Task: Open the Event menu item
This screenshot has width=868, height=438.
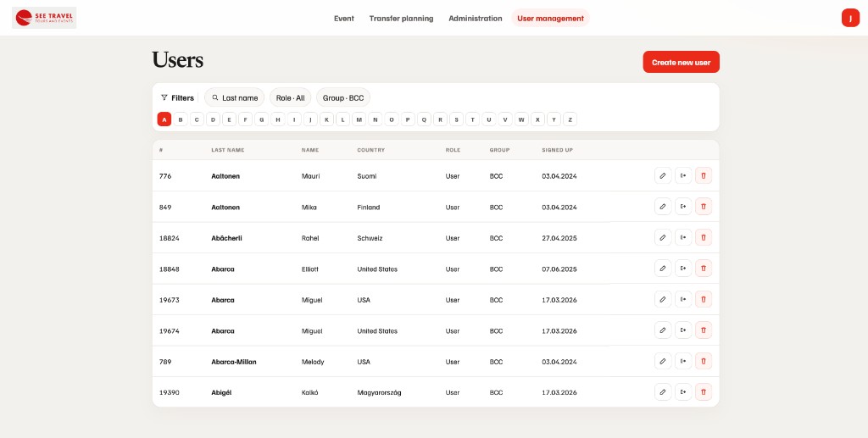Action: pos(344,19)
